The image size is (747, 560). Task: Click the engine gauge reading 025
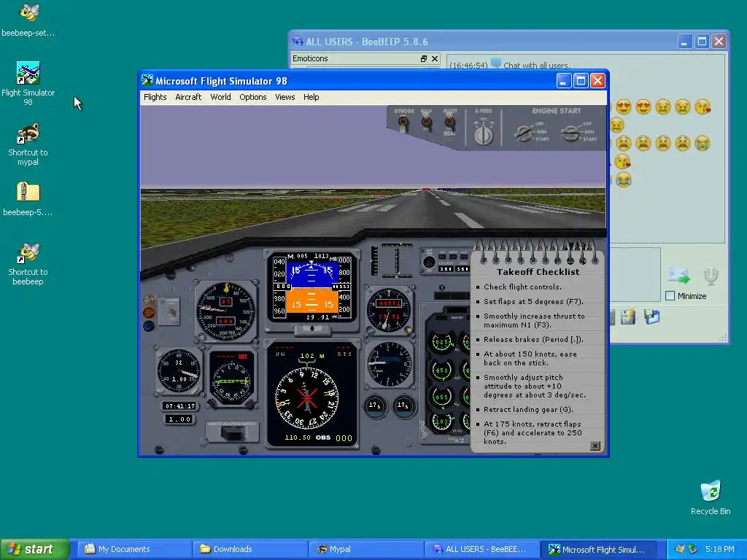click(441, 342)
